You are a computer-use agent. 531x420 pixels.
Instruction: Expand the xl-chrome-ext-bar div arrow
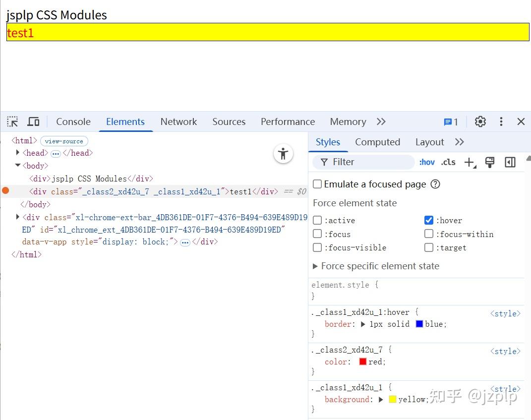click(x=18, y=217)
